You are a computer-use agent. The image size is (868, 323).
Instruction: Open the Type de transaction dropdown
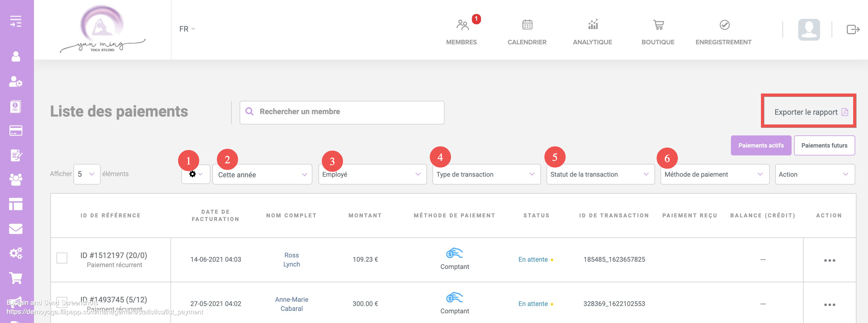point(486,174)
